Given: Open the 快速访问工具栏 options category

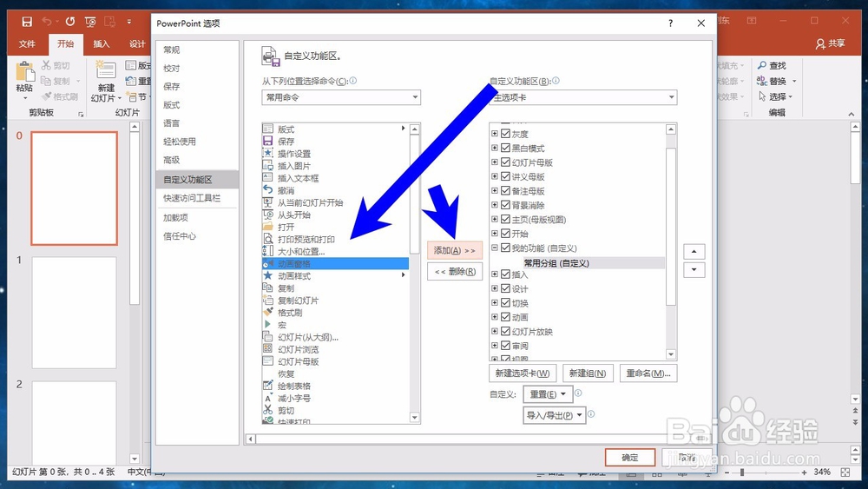Looking at the screenshot, I should [197, 198].
